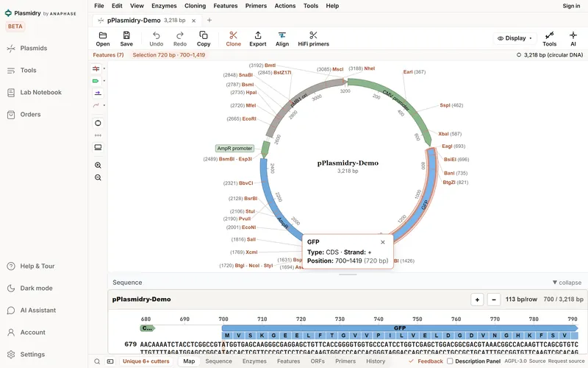Switch to circular map view icon

(98, 123)
